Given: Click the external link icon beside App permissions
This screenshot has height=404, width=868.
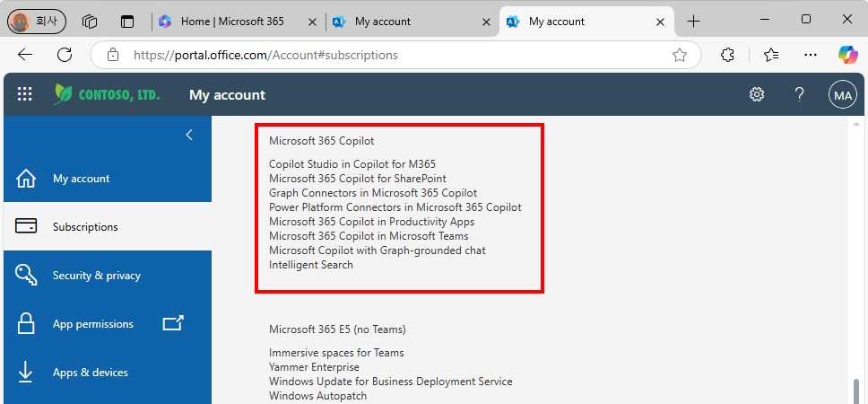Looking at the screenshot, I should 173,322.
